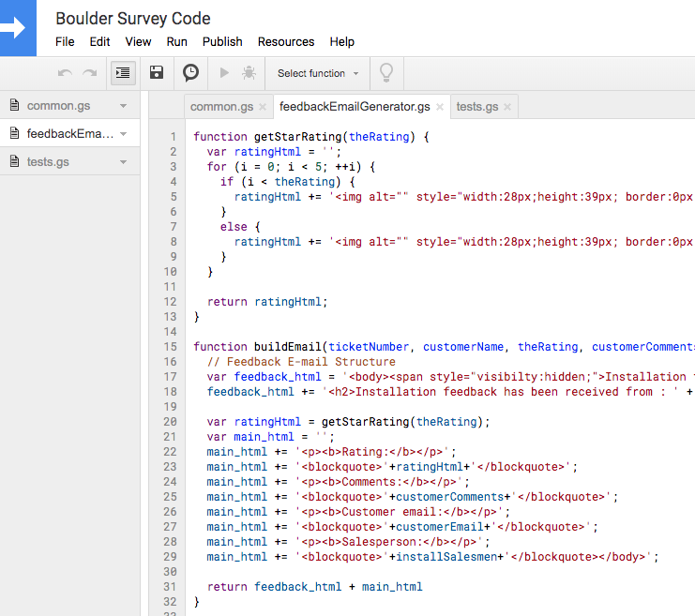Close the feedbackEmailGenerator.gs tab
Screen dimensions: 695x616
pyautogui.click(x=440, y=107)
